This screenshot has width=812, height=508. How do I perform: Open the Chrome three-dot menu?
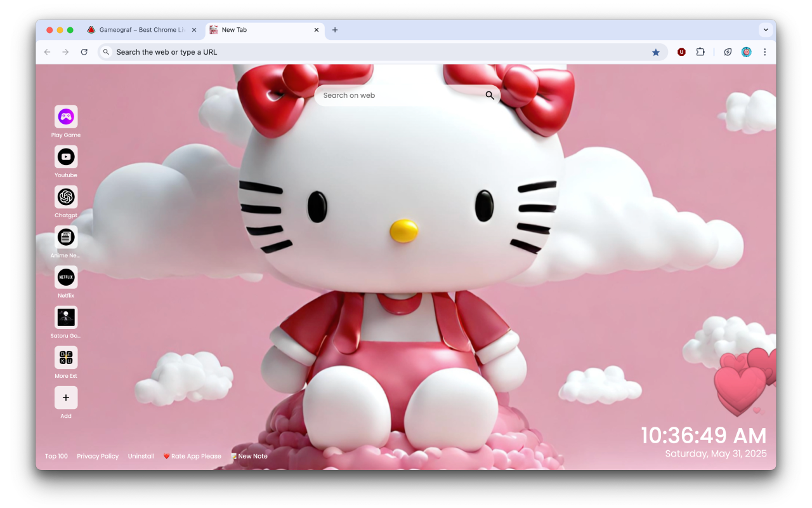765,51
